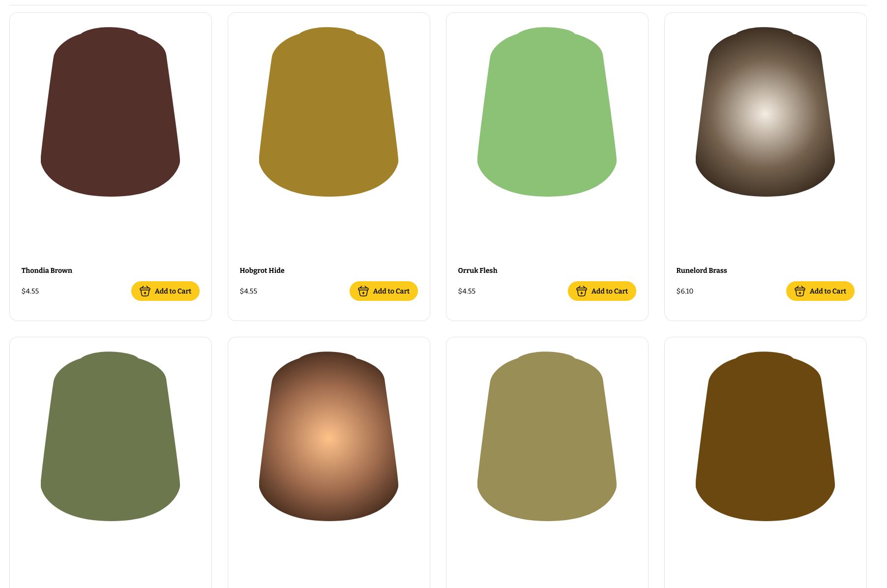
Task: Open the Hobgrot Hide product name link
Action: tap(262, 270)
